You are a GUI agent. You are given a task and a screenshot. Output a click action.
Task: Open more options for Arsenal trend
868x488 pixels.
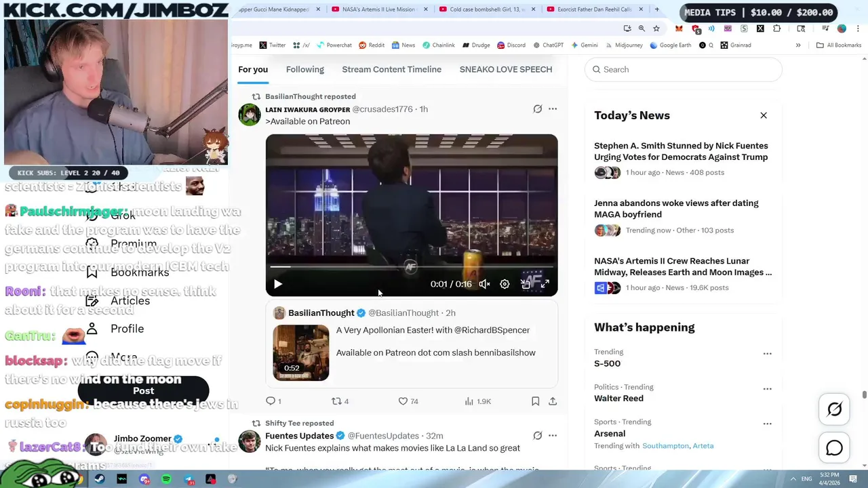pyautogui.click(x=767, y=424)
